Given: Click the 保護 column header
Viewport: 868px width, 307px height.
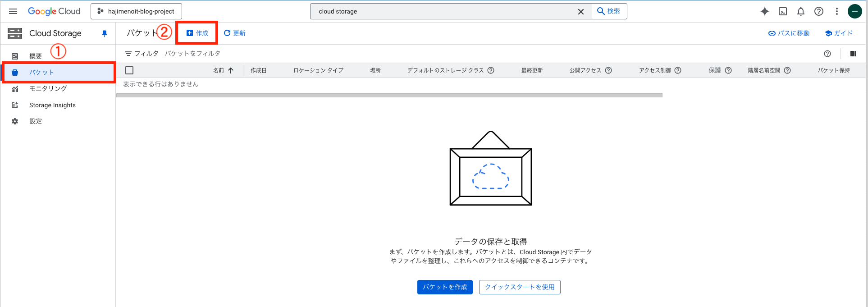Looking at the screenshot, I should (x=715, y=70).
